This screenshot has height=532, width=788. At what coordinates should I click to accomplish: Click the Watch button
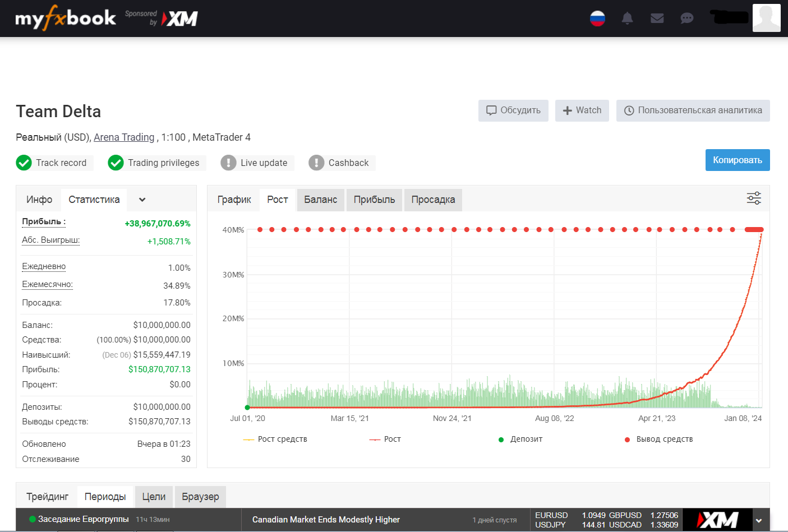tap(582, 110)
